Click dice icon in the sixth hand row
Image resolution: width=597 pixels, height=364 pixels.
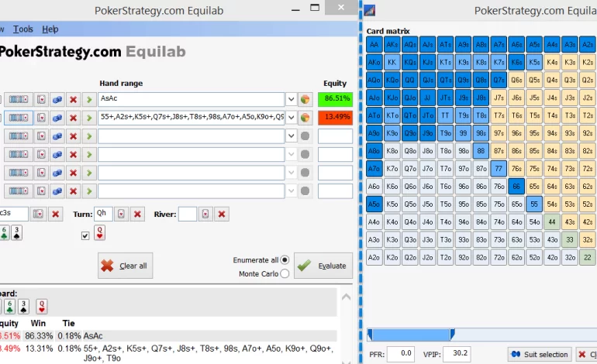click(x=57, y=191)
